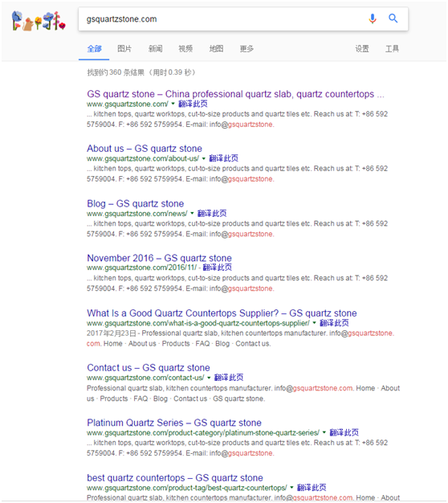Open 'November 2016 – GS quartz stone' result
448x503 pixels.
coord(159,258)
